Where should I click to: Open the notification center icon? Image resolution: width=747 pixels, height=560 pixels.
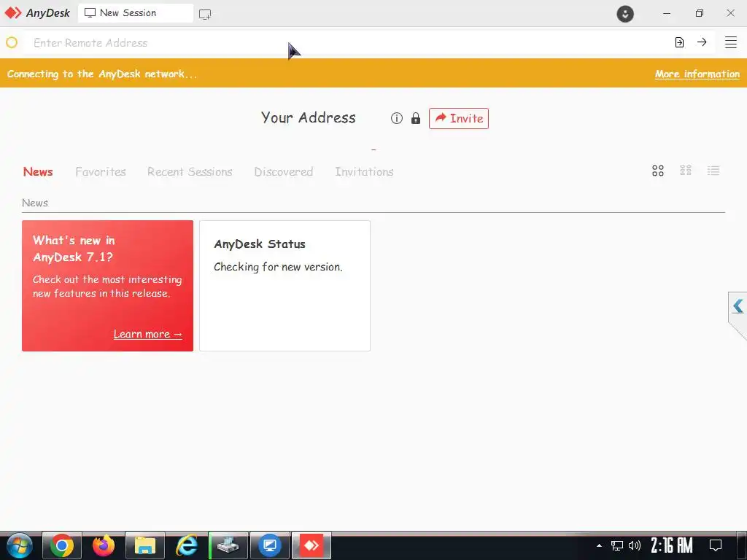[x=716, y=545]
